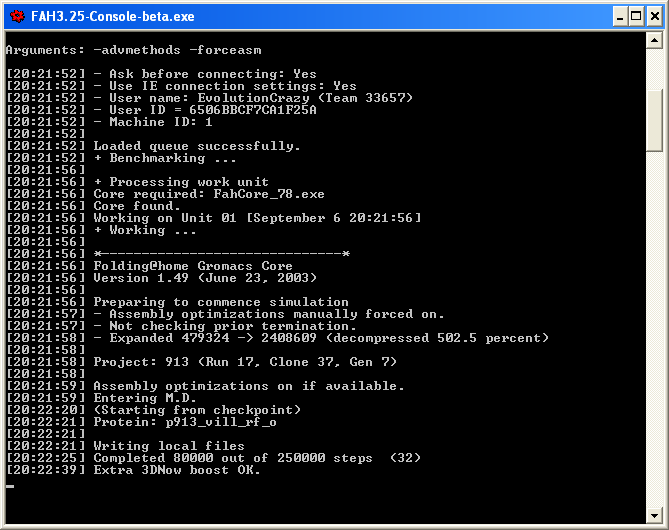This screenshot has width=669, height=530.
Task: Click the scrollbar up arrow
Action: pos(654,41)
